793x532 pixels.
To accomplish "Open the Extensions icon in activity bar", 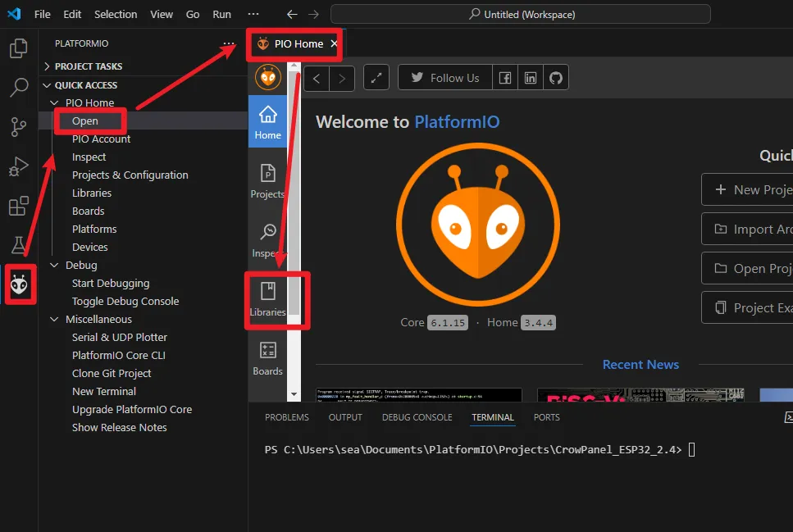I will pos(18,206).
